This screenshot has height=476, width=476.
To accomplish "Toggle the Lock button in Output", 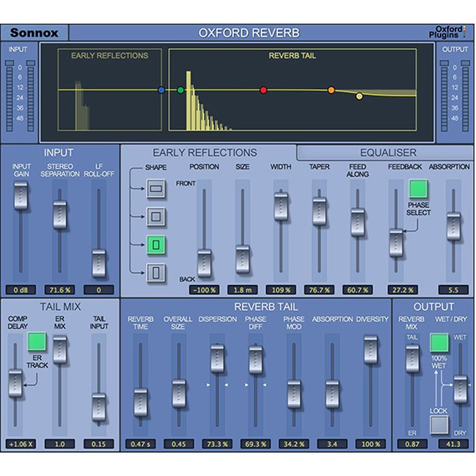I will tap(440, 425).
